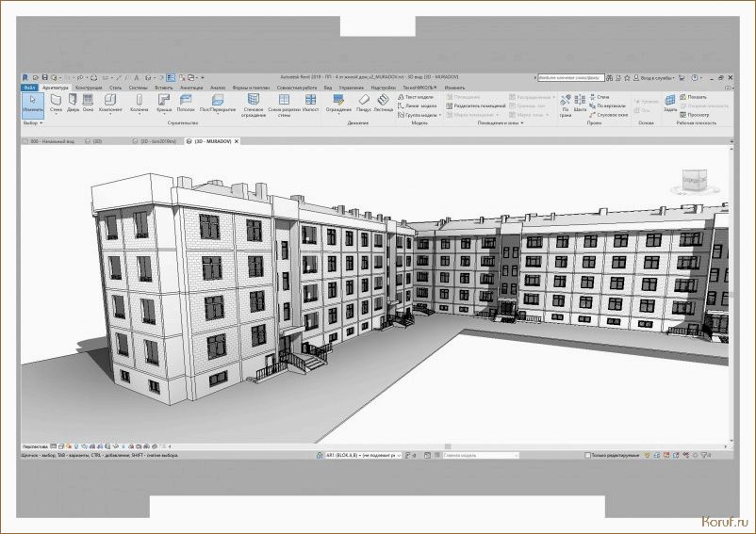The height and width of the screenshot is (534, 756).
Task: Click the ViewCube in the 3D view
Action: pos(695,182)
